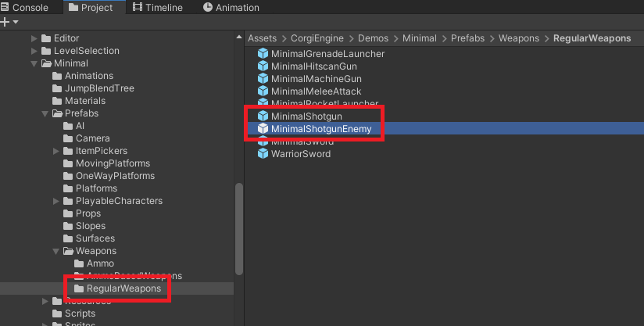
Task: Open the Animation tab
Action: (231, 7)
